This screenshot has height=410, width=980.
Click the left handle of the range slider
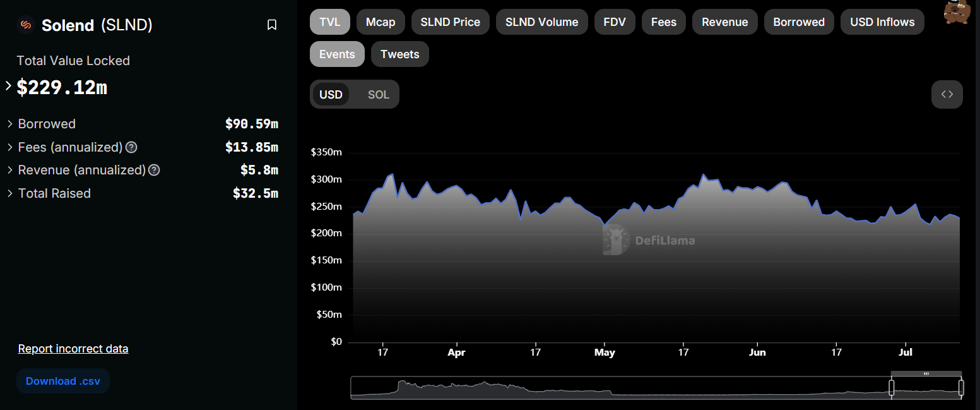point(892,388)
